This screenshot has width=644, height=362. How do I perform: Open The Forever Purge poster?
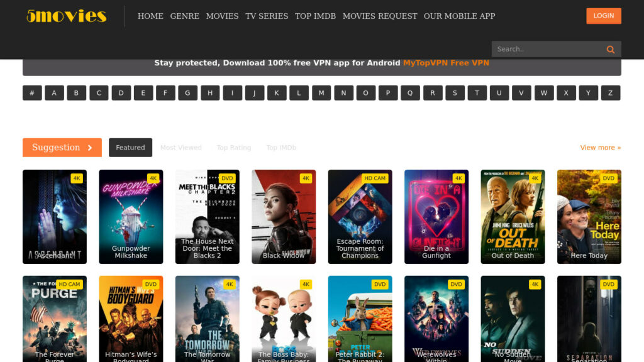55,319
